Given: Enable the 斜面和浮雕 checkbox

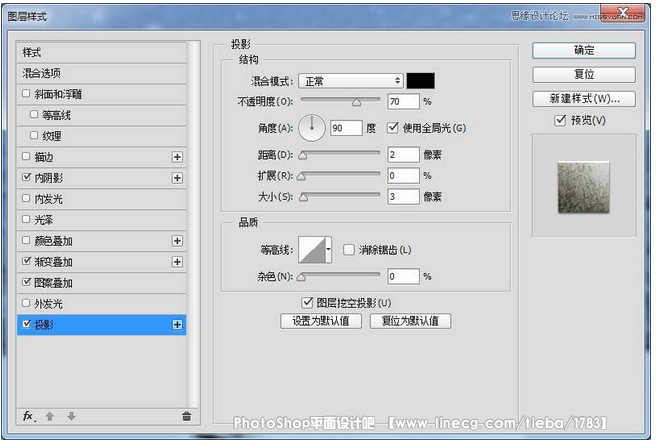Looking at the screenshot, I should (x=26, y=93).
